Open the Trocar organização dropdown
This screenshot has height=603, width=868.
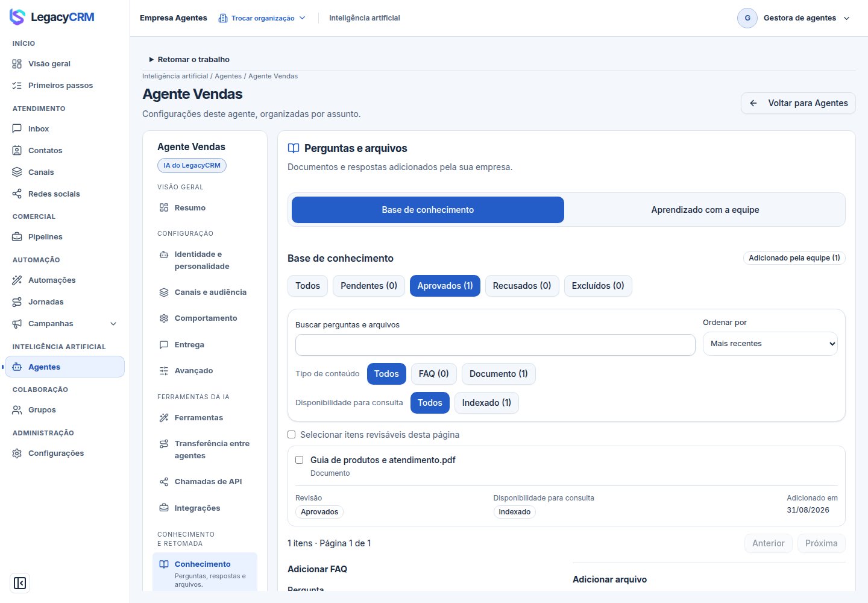pos(262,18)
